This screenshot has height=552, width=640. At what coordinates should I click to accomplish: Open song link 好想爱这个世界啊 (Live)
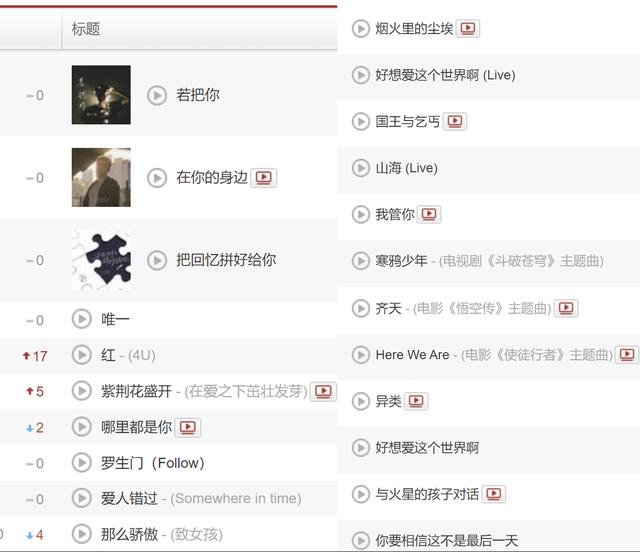[445, 75]
